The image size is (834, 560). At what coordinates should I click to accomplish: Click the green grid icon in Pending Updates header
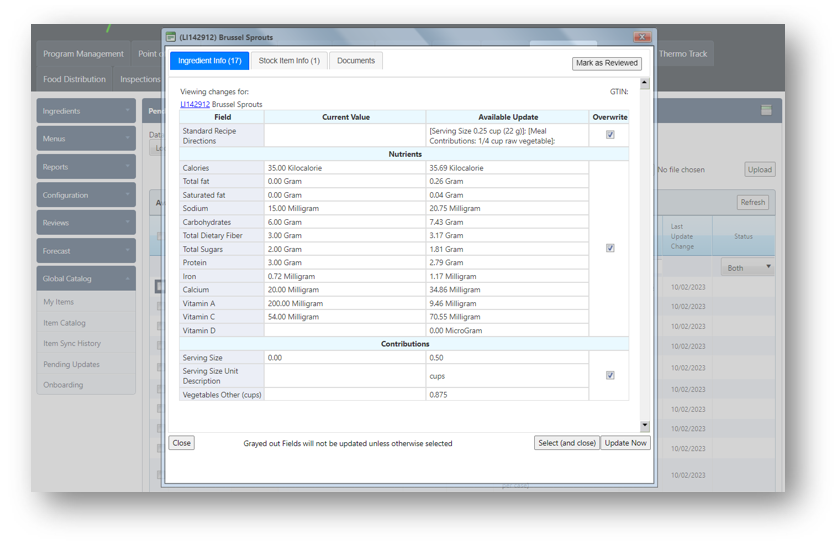coord(766,110)
